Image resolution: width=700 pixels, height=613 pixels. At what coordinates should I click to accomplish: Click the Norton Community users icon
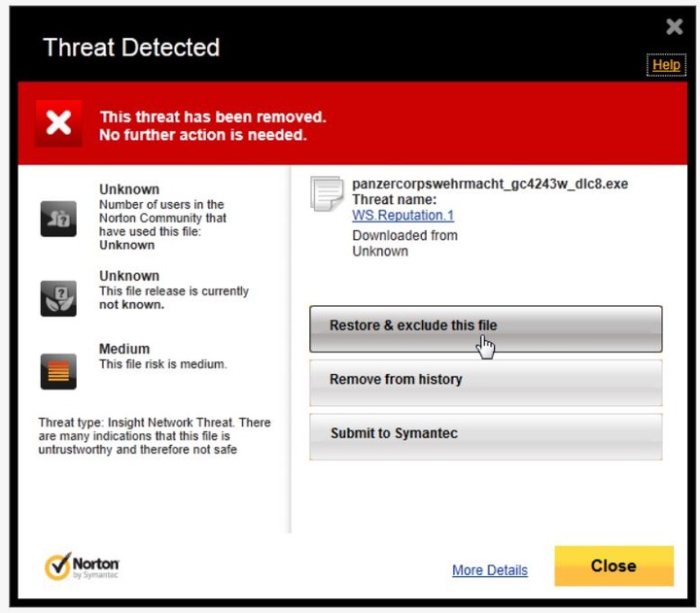[x=58, y=219]
